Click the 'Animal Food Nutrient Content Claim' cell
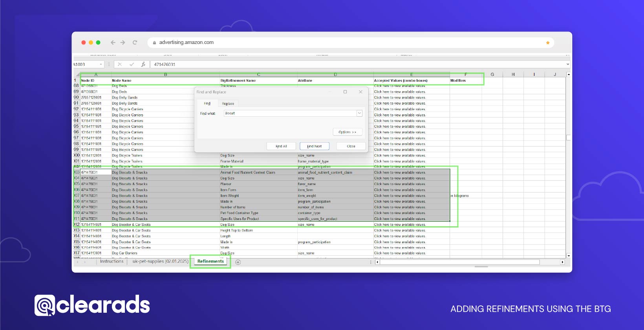Viewport: 644px width, 330px height. (258, 172)
